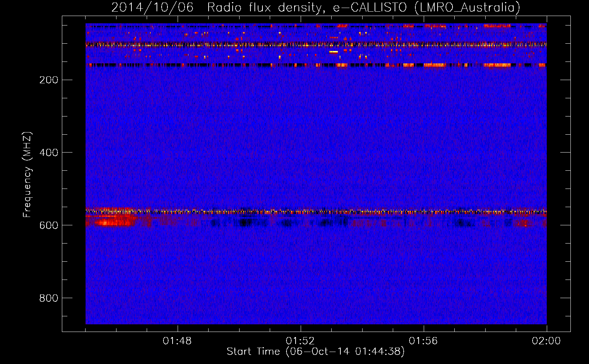Click the plot title date 2014/10/06
589x364 pixels.
click(152, 7)
